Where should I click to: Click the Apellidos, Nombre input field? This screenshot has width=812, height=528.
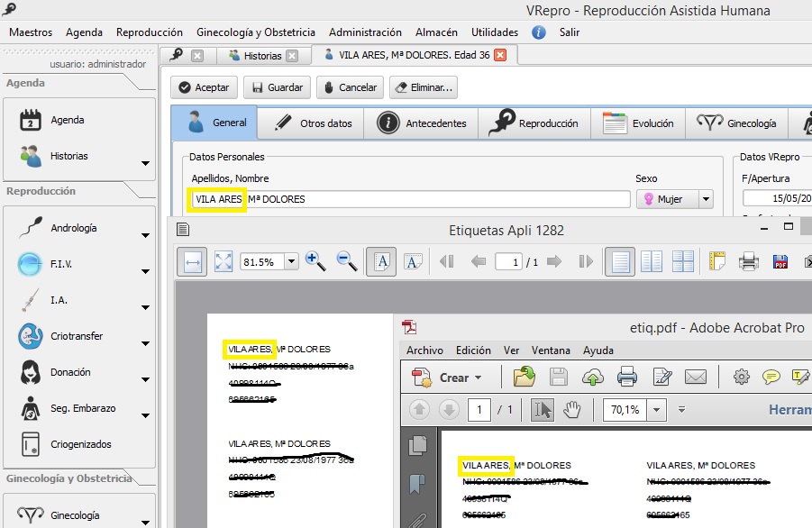(411, 199)
